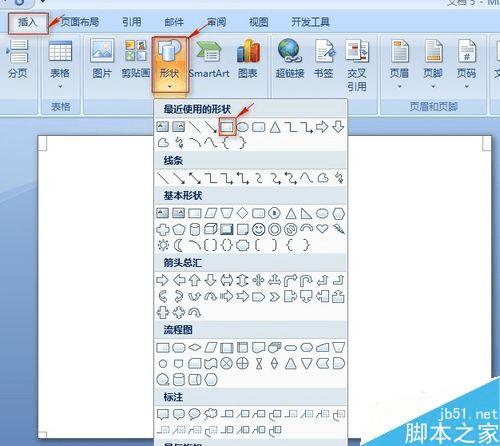The image size is (500, 446).
Task: Choose the curve shape under 线条
Action: pos(306,178)
